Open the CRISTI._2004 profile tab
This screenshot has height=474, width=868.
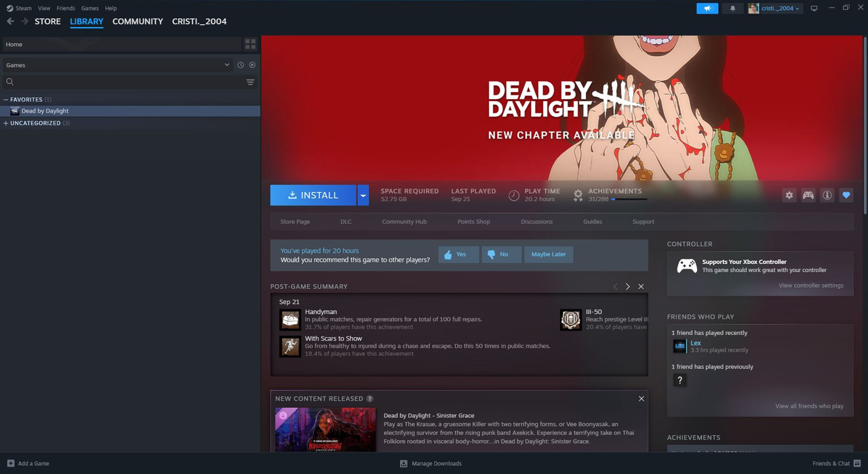[x=199, y=22]
